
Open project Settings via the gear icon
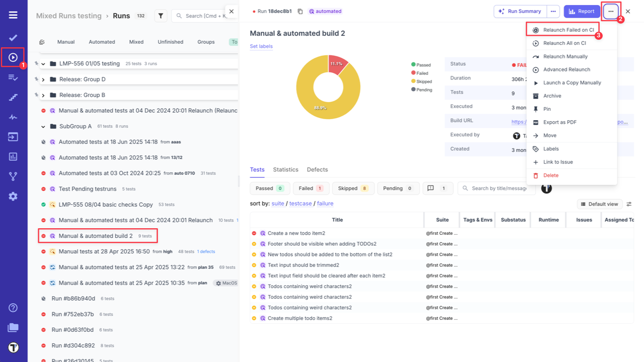[13, 196]
